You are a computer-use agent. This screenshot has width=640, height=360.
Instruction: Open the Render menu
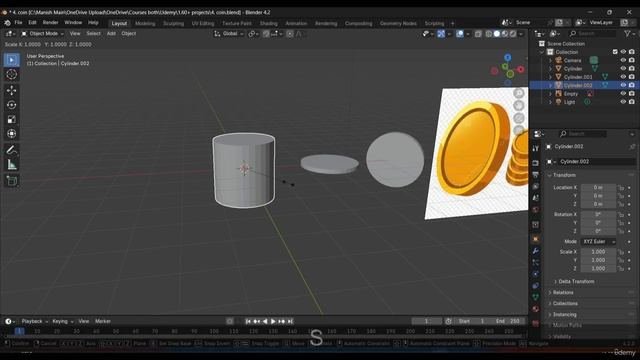[51, 23]
